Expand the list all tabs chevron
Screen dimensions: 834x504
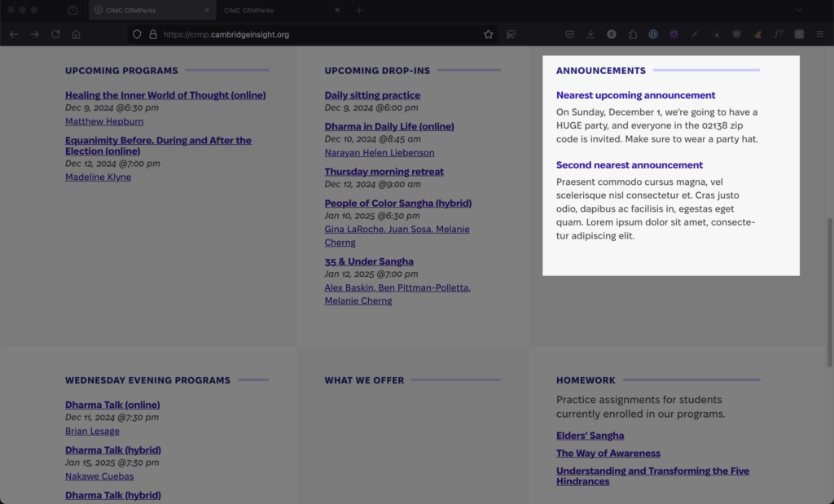(x=799, y=10)
